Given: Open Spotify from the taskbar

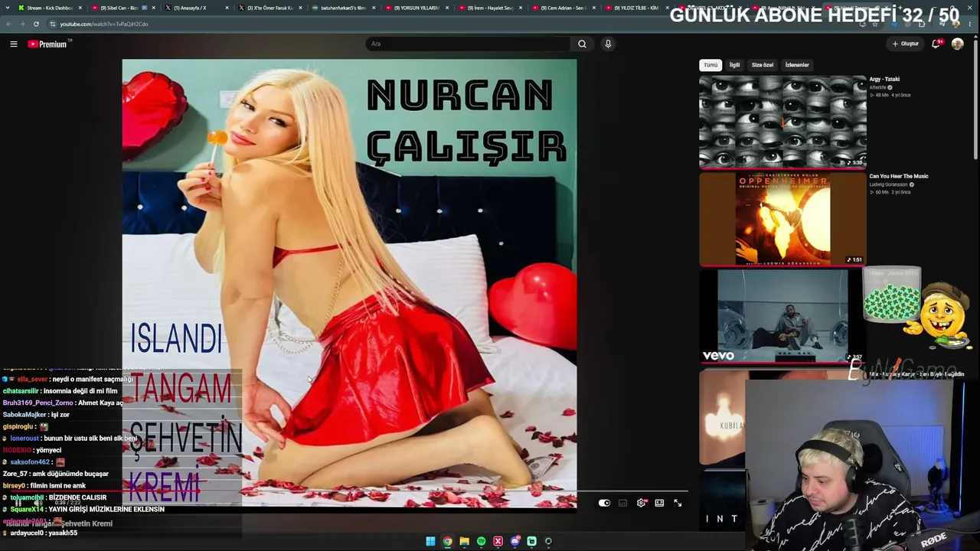Looking at the screenshot, I should pyautogui.click(x=481, y=541).
